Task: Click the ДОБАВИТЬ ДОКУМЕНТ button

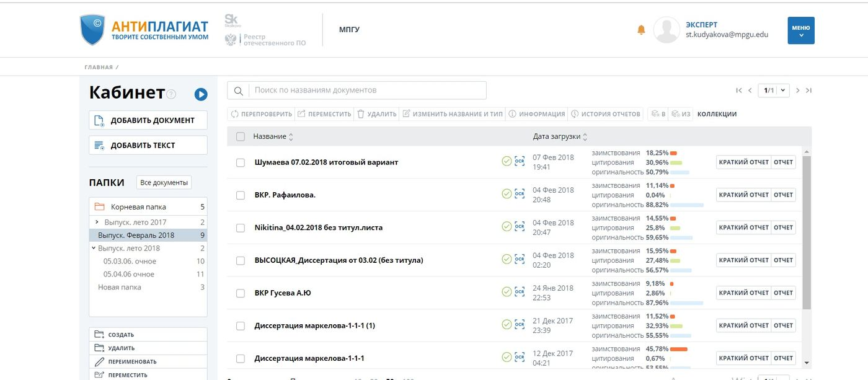Action: click(148, 120)
